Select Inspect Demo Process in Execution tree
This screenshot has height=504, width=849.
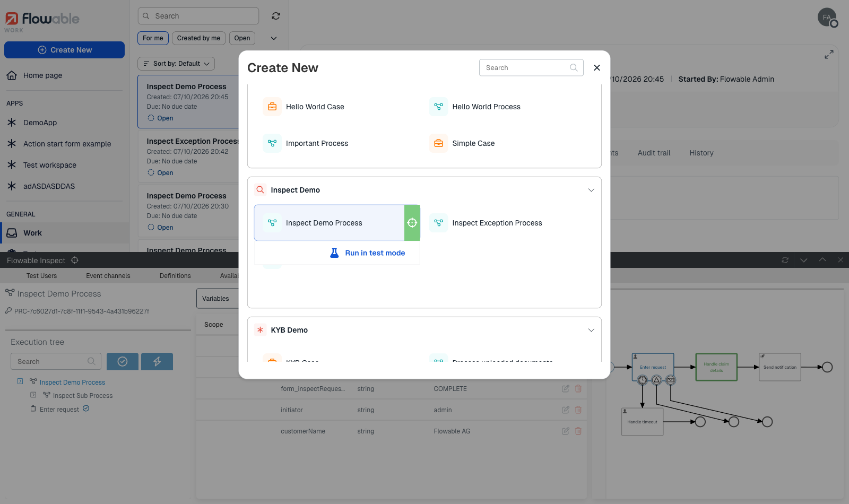click(x=72, y=382)
